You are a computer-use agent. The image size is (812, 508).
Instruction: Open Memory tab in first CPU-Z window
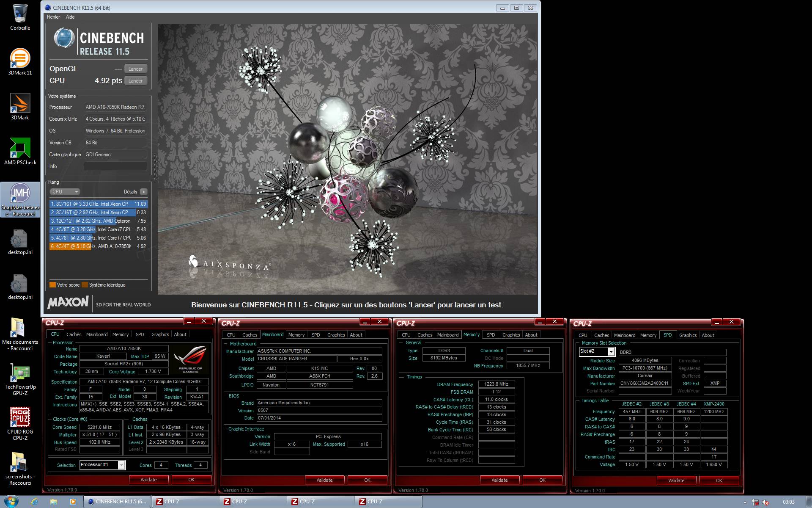coord(121,334)
